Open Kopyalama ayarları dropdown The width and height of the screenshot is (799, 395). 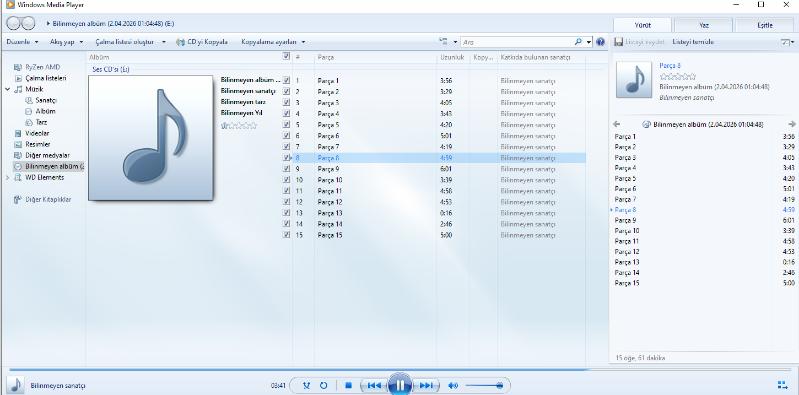click(x=273, y=42)
